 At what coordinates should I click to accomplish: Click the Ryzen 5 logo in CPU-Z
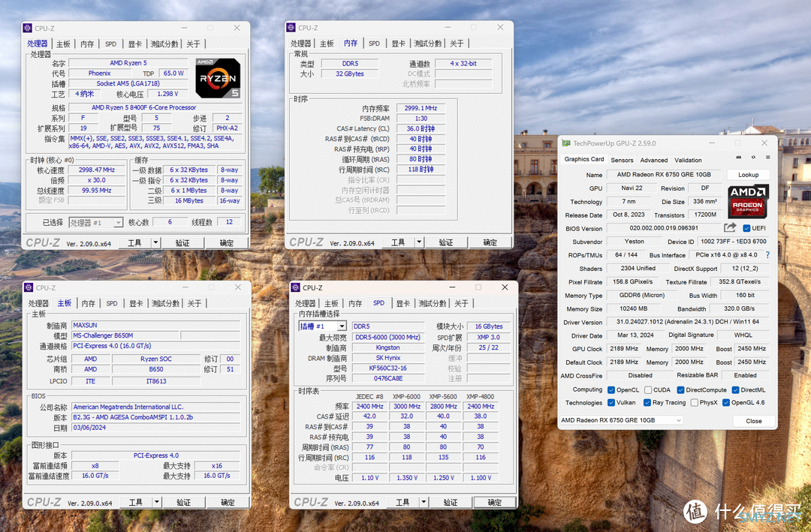[218, 78]
